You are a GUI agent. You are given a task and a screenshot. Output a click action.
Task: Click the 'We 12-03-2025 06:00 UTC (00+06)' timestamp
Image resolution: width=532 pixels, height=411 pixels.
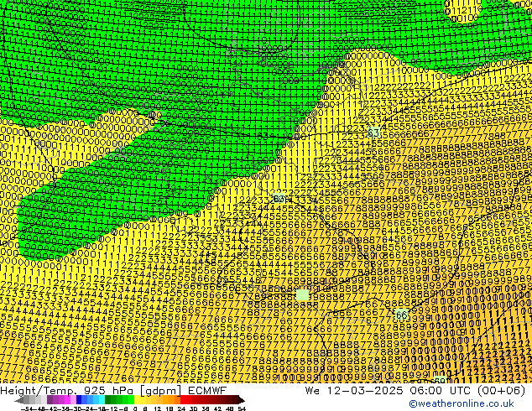pos(415,390)
